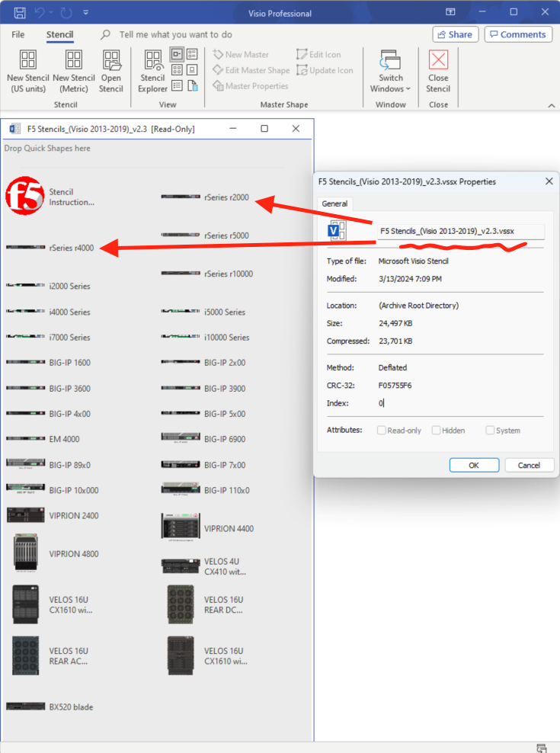Select the BIG-IP 10x000 shape
This screenshot has width=560, height=753.
53,489
